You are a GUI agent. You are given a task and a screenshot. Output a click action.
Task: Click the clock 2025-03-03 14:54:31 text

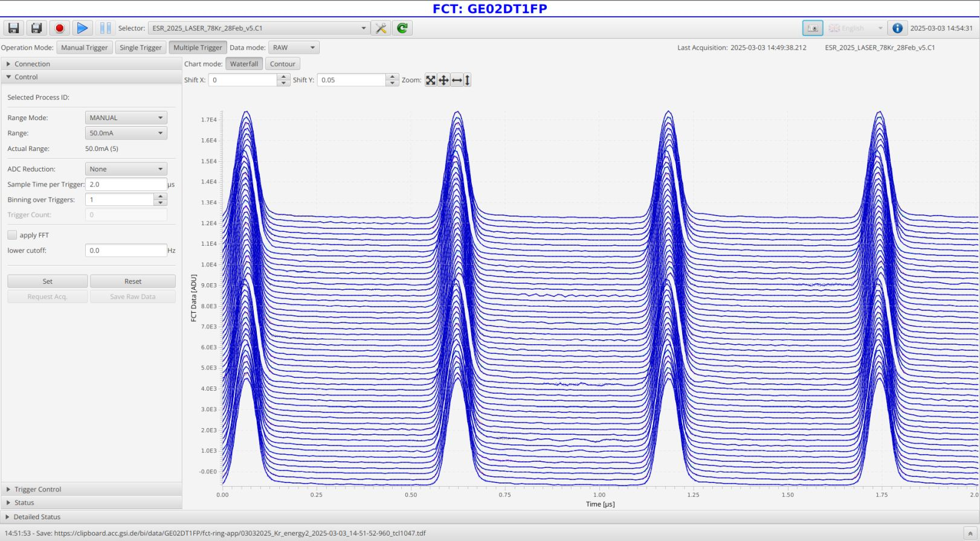click(941, 28)
